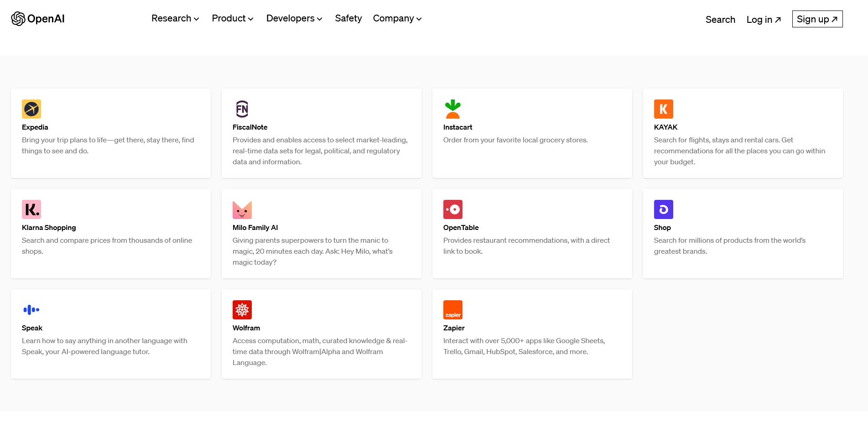The width and height of the screenshot is (868, 423).
Task: Click the FiscalNote description about data sets
Action: point(320,151)
